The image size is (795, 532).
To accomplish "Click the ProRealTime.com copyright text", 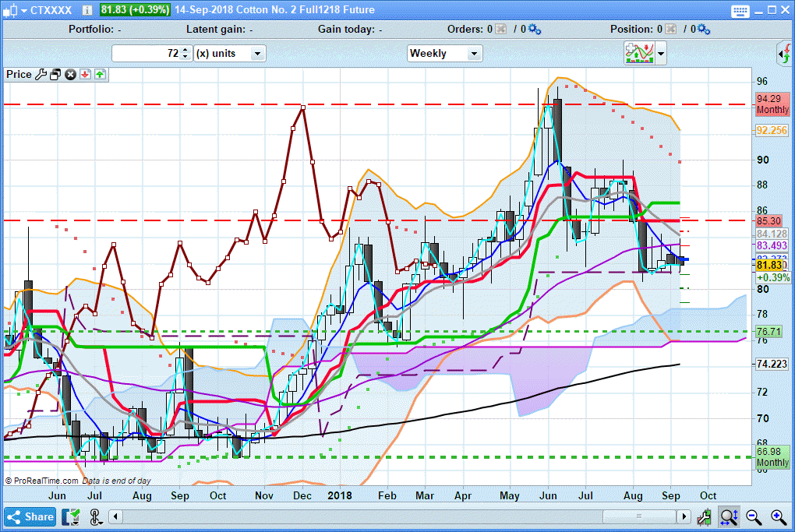I will 41,481.
